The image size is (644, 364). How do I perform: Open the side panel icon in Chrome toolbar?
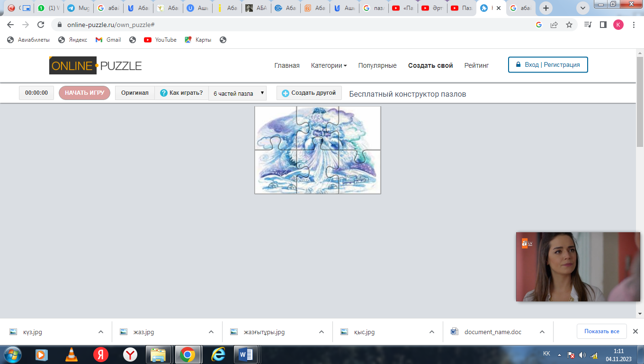point(603,25)
